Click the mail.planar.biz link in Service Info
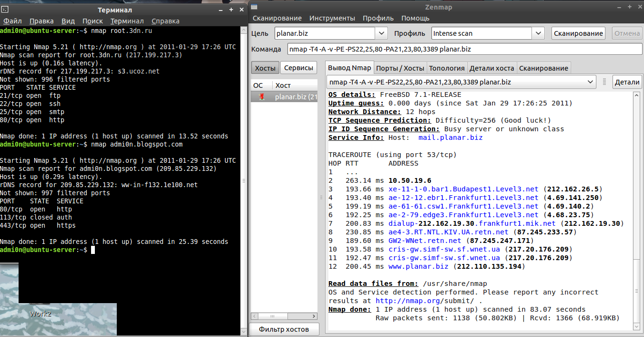This screenshot has width=644, height=337. [450, 137]
